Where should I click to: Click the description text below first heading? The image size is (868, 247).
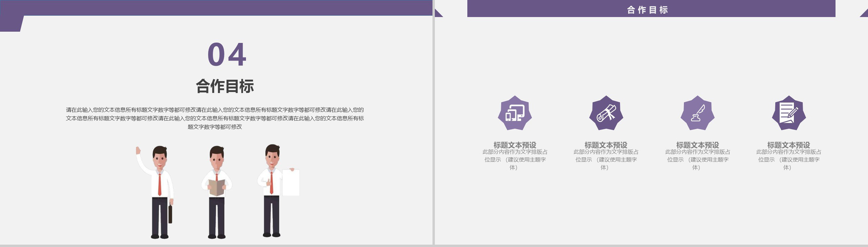click(515, 160)
